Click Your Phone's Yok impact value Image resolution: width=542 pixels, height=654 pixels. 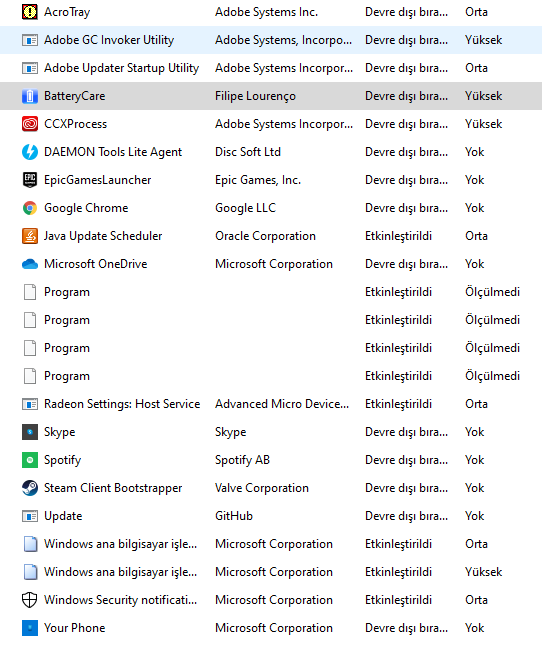[475, 628]
